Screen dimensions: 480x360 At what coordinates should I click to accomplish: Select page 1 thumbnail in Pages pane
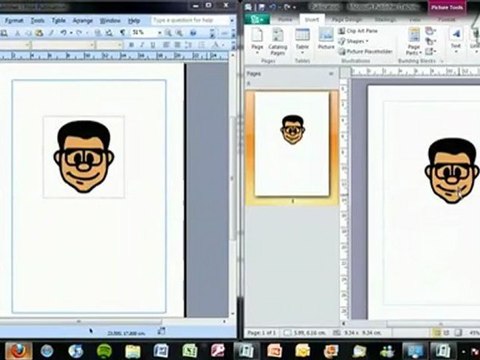point(292,144)
